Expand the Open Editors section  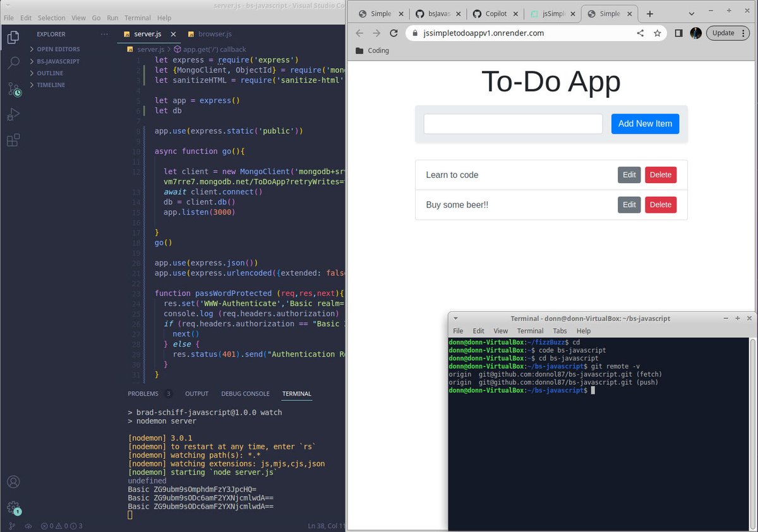point(58,49)
